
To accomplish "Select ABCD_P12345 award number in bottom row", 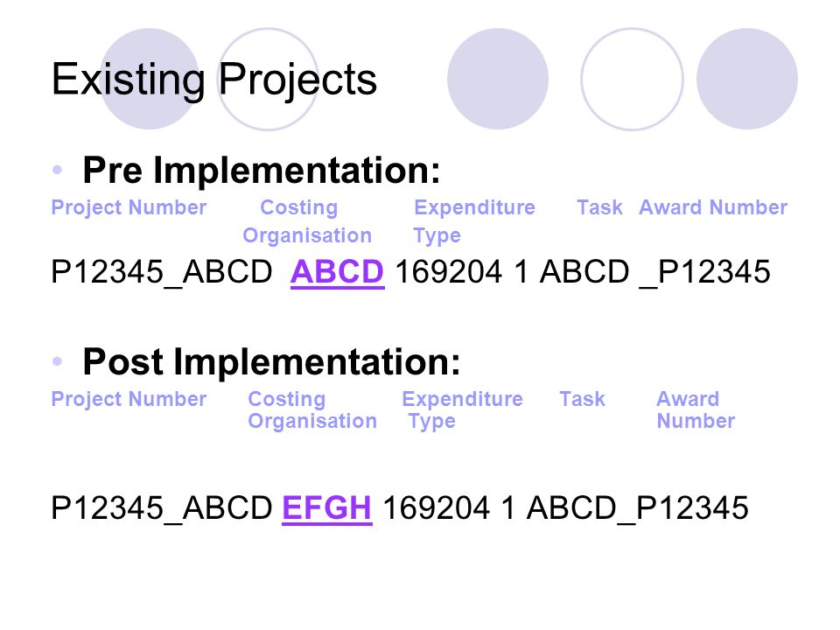I will tap(638, 507).
